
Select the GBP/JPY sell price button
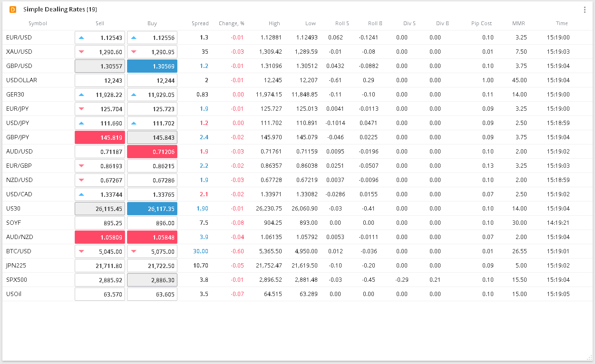(99, 137)
